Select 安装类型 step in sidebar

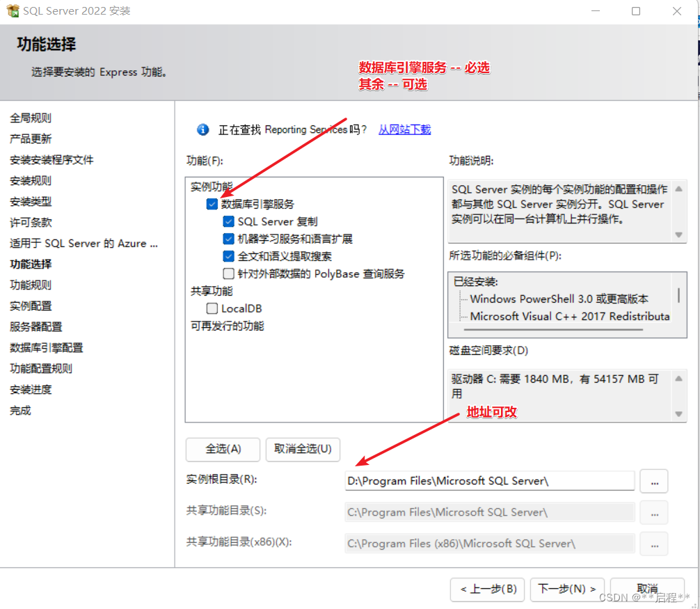tap(31, 202)
